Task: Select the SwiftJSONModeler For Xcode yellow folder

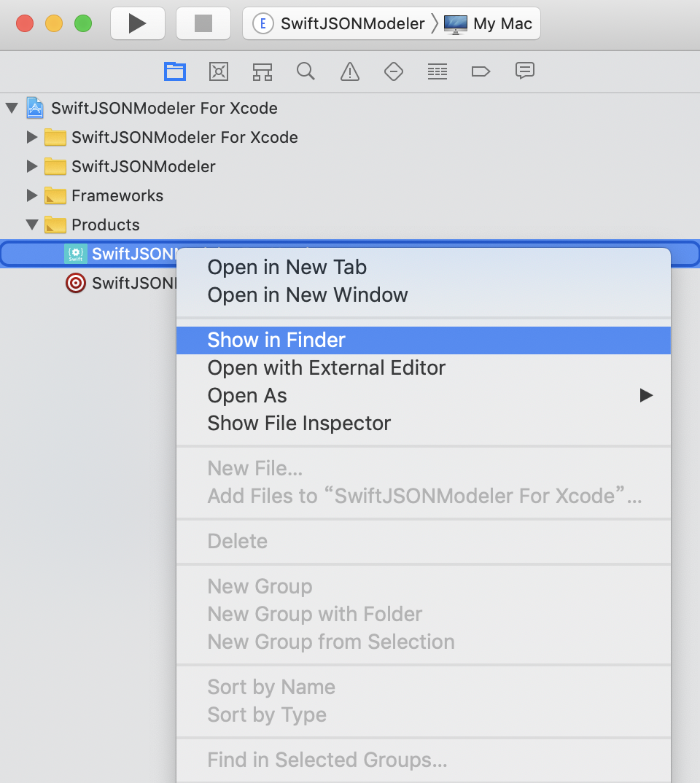Action: [x=55, y=137]
